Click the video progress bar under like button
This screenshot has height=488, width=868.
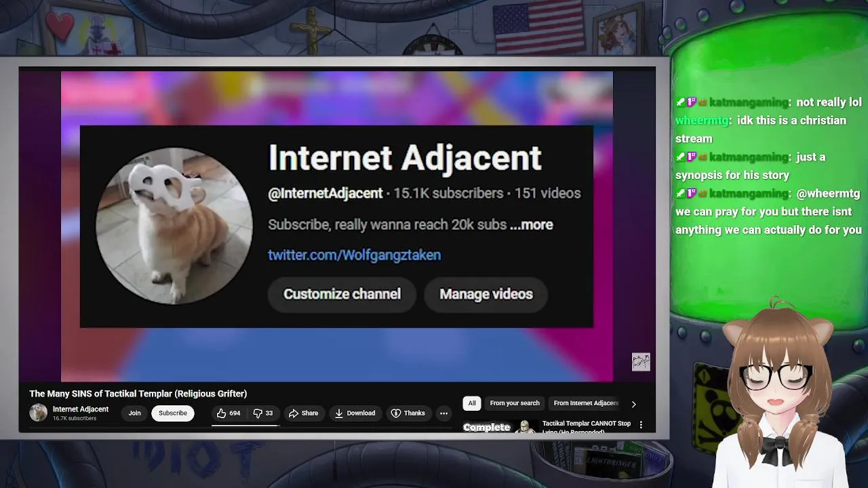tap(245, 426)
